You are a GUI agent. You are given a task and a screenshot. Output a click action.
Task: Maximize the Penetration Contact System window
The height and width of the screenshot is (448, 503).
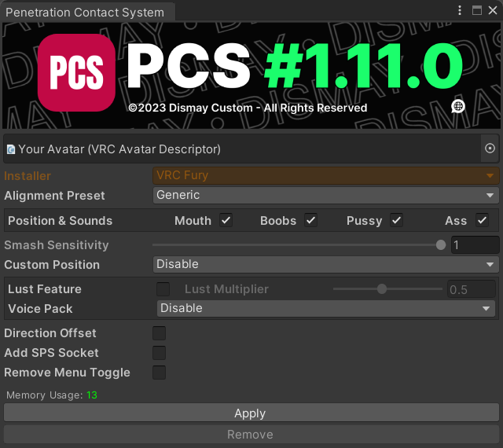(477, 10)
